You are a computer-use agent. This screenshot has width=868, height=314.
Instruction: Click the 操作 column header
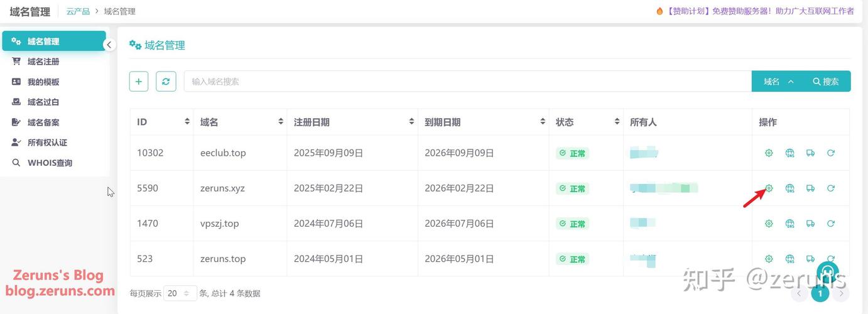coord(768,122)
